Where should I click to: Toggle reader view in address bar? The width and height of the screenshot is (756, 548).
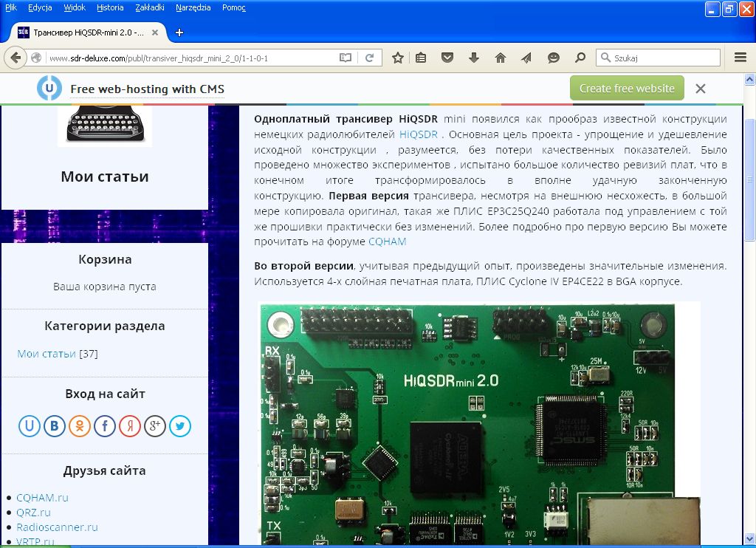[x=345, y=58]
